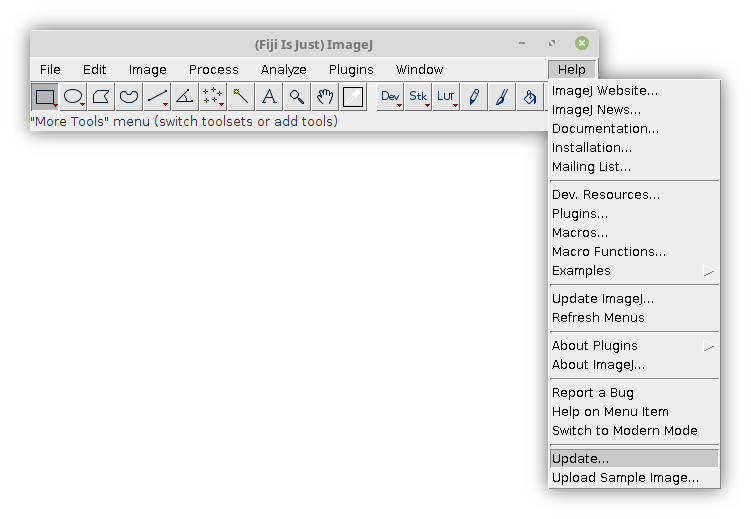The image size is (751, 519).
Task: Choose Macros... in the Help menu
Action: [634, 233]
